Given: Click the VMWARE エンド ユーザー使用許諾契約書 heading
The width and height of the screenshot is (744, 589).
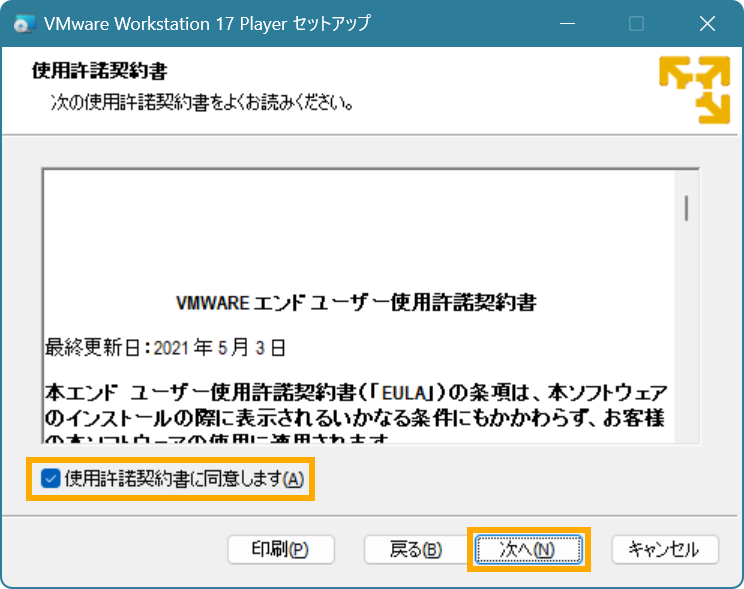Looking at the screenshot, I should pos(356,303).
